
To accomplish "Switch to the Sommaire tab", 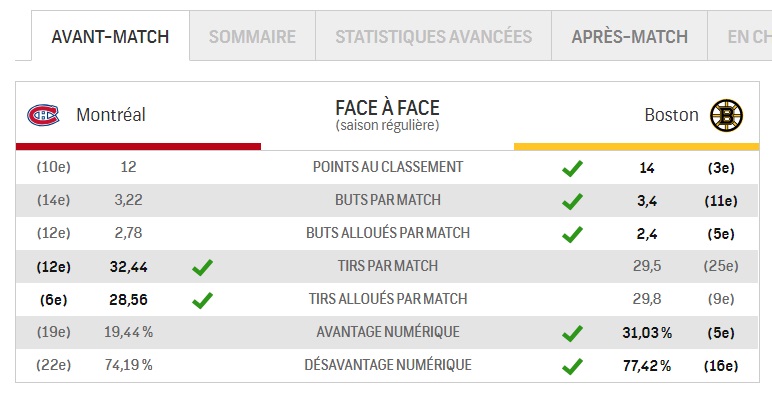I will click(x=252, y=36).
